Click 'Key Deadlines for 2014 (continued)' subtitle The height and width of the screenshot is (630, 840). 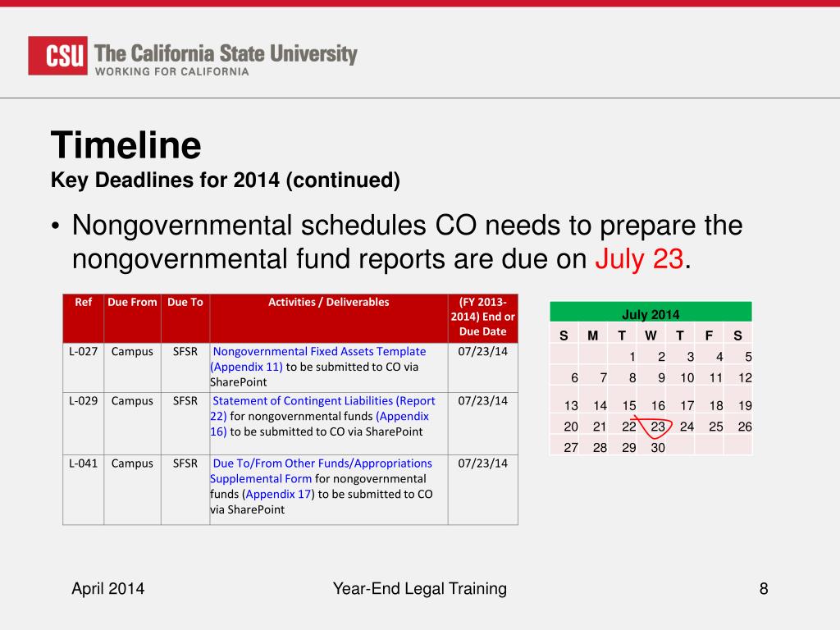coord(226,180)
